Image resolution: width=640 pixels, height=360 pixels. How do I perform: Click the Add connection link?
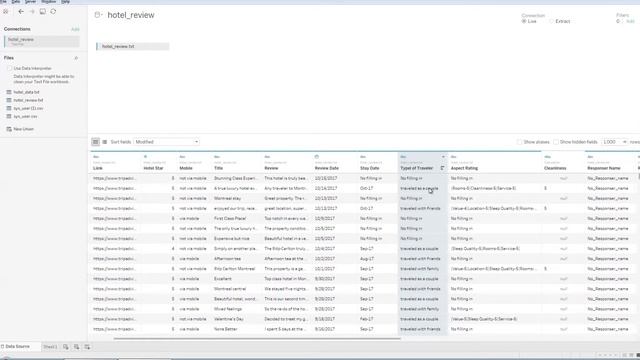(75, 29)
